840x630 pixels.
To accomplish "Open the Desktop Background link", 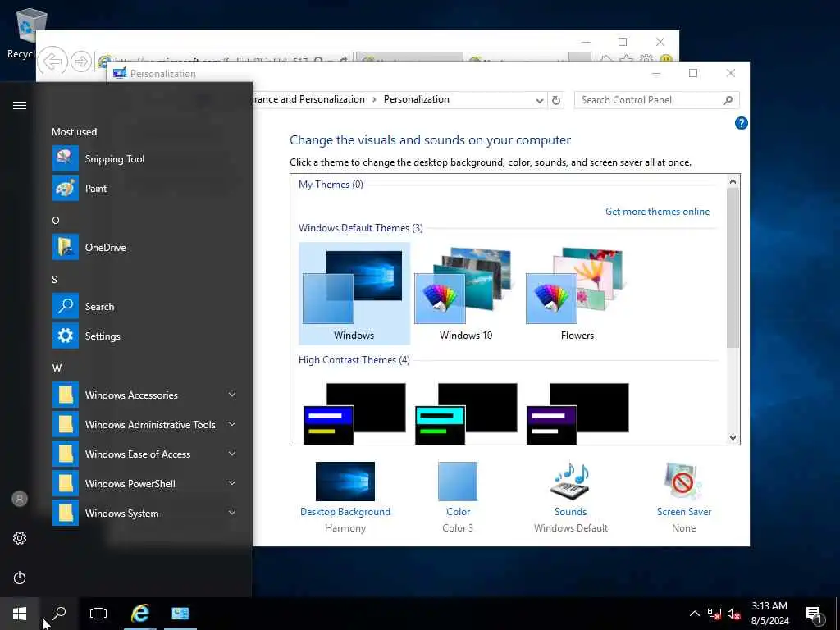I will click(345, 512).
